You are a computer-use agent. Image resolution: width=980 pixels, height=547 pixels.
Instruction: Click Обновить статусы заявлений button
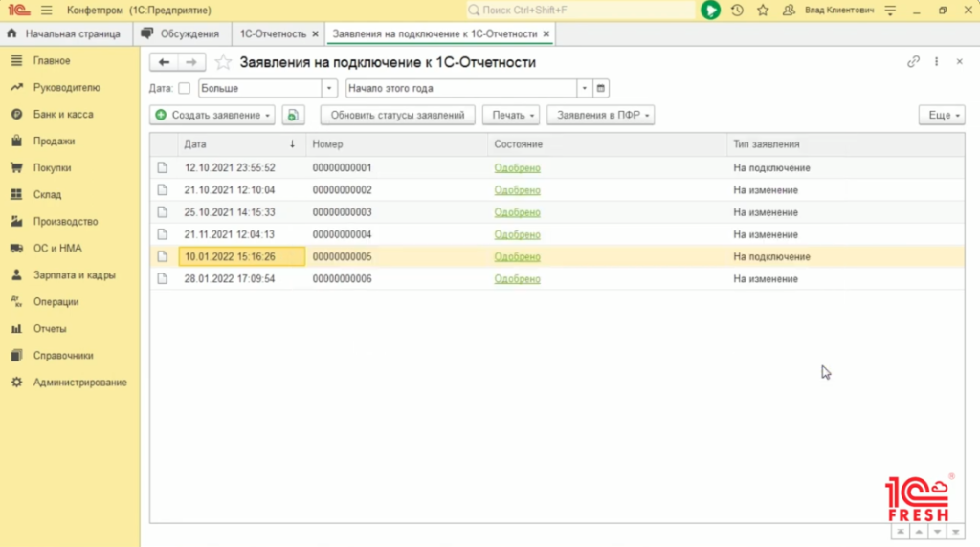[x=397, y=115]
